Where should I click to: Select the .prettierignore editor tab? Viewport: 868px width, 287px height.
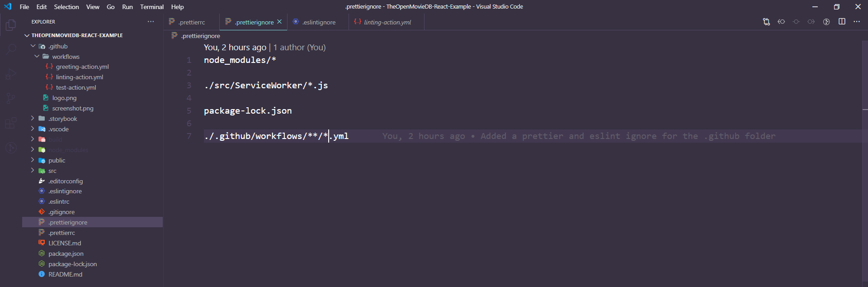coord(253,22)
